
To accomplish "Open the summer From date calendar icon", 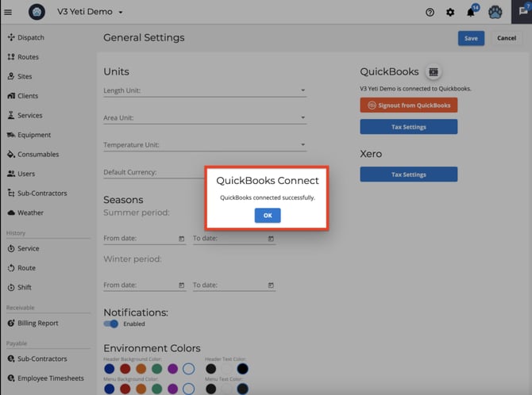I will pos(181,239).
